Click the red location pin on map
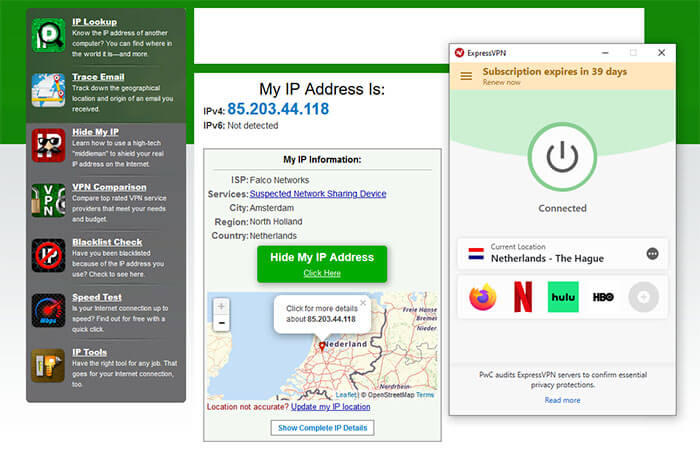This screenshot has width=700, height=451. pyautogui.click(x=322, y=346)
